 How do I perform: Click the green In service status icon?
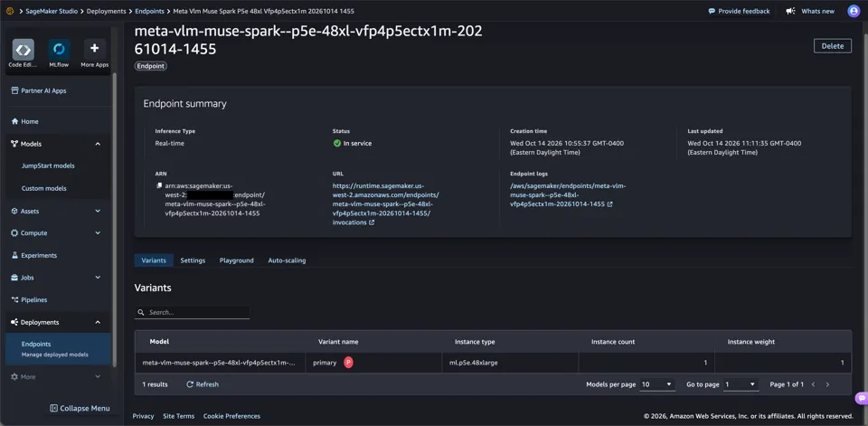pos(337,143)
